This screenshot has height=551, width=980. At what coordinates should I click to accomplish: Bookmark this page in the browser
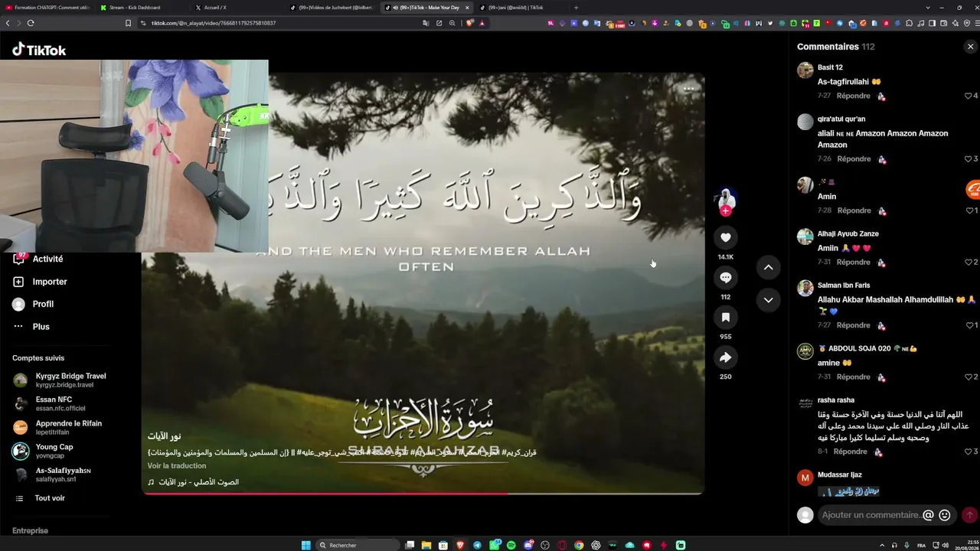click(x=128, y=23)
